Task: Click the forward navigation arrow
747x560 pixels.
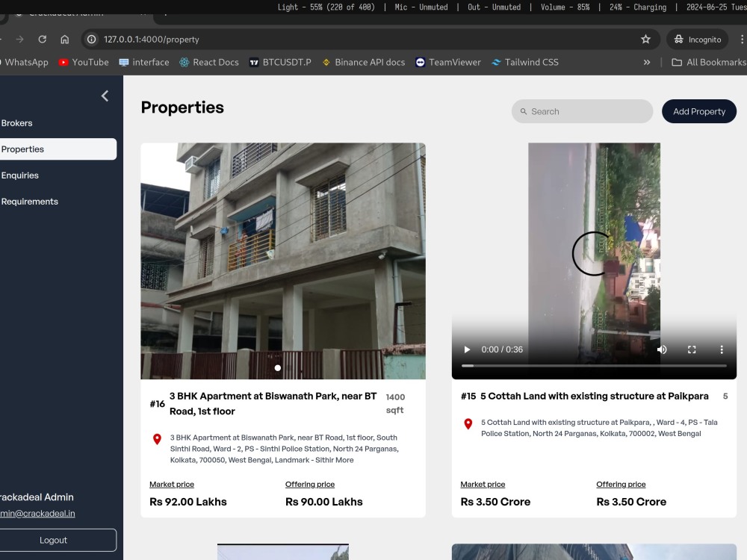Action: tap(19, 39)
